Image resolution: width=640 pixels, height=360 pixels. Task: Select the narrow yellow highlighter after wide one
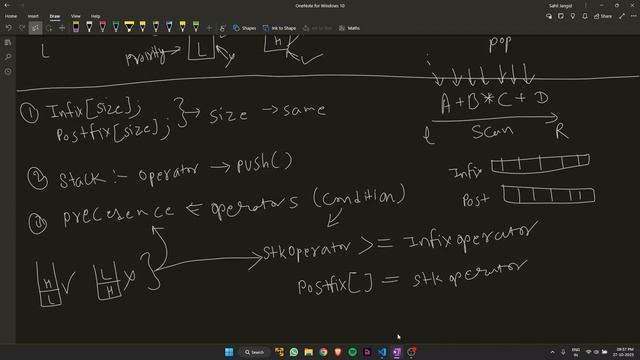142,27
